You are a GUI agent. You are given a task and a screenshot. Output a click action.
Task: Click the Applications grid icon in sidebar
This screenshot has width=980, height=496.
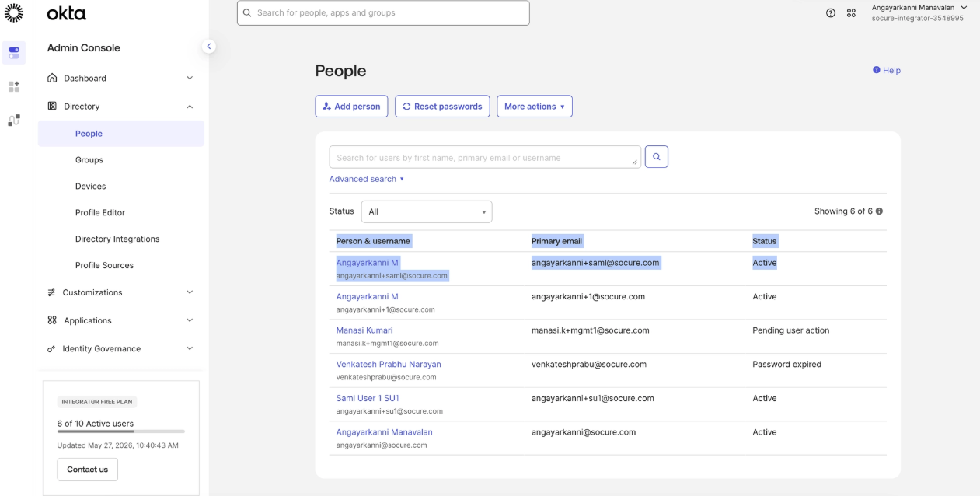coord(52,320)
